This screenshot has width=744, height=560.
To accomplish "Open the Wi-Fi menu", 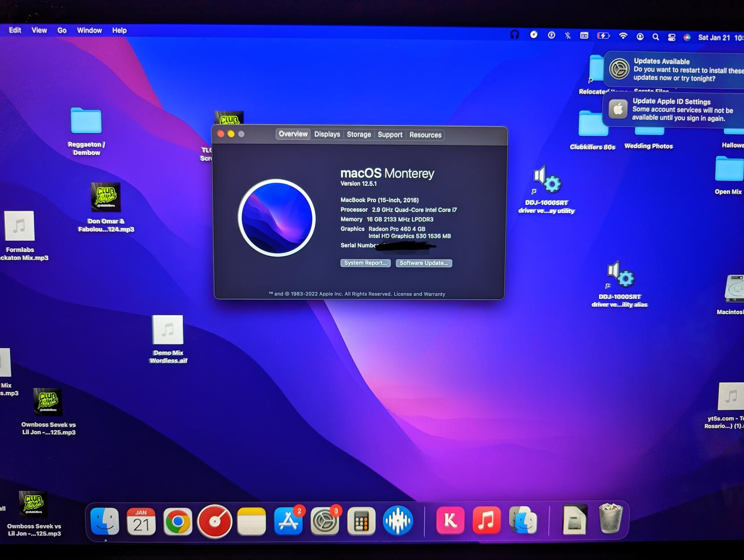I will coord(623,36).
